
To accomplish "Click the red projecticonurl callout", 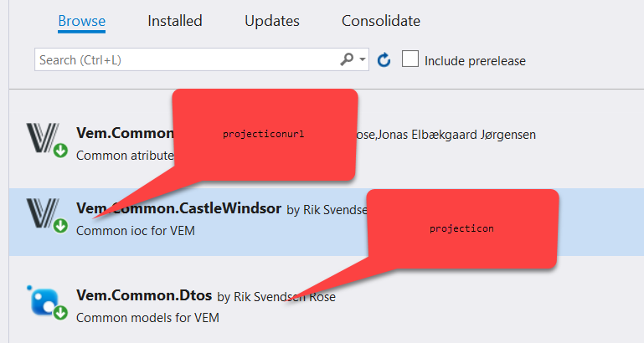I will point(265,134).
